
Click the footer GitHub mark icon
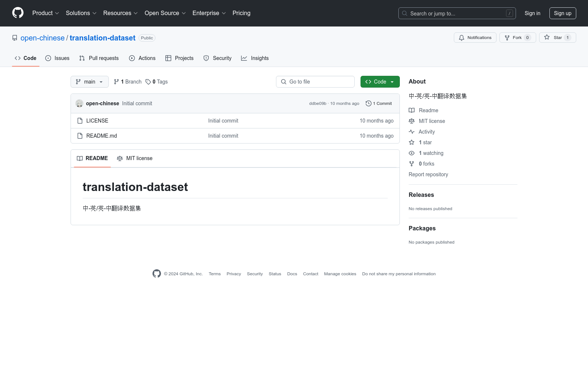157,273
